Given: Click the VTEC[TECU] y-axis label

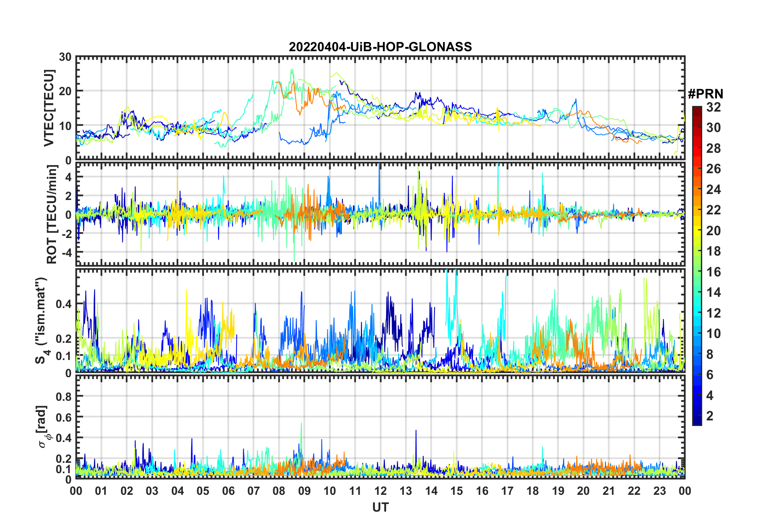Looking at the screenshot, I should point(49,108).
